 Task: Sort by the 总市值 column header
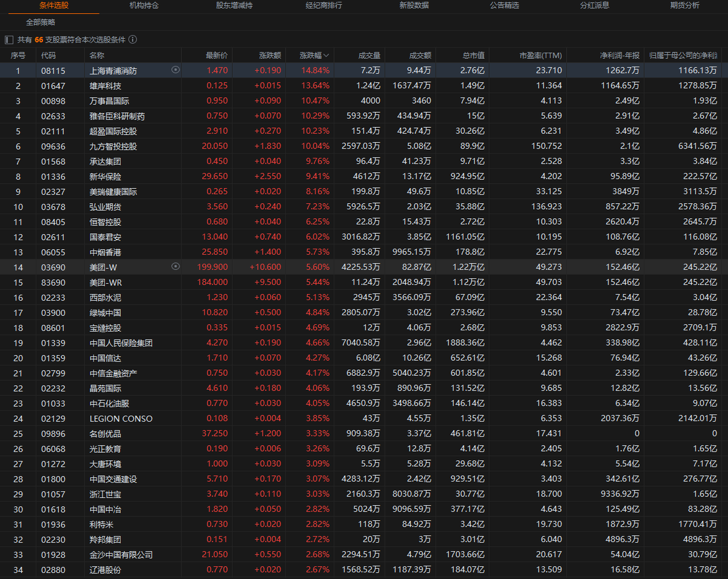tap(473, 55)
